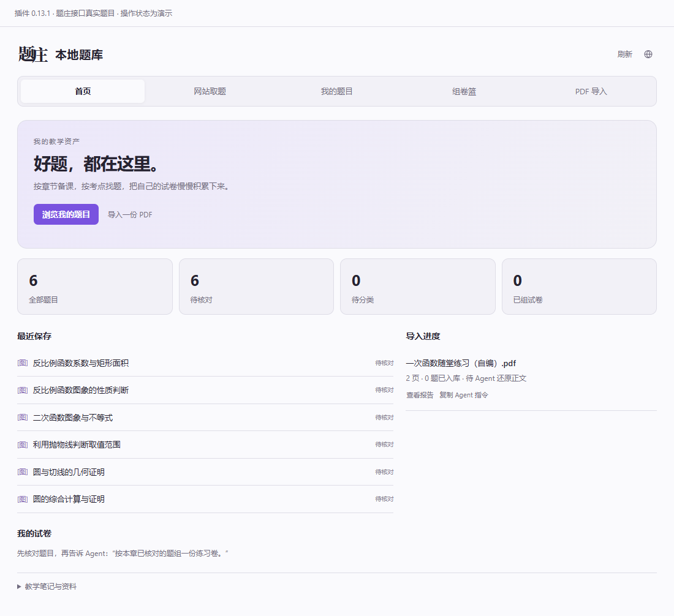Click the 刷新 button

(x=625, y=54)
